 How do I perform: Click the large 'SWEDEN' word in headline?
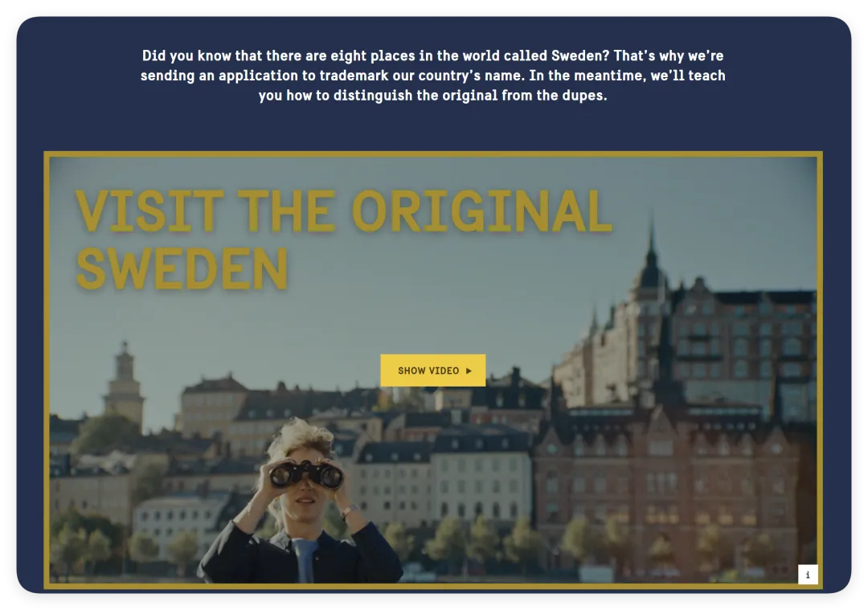pos(182,269)
